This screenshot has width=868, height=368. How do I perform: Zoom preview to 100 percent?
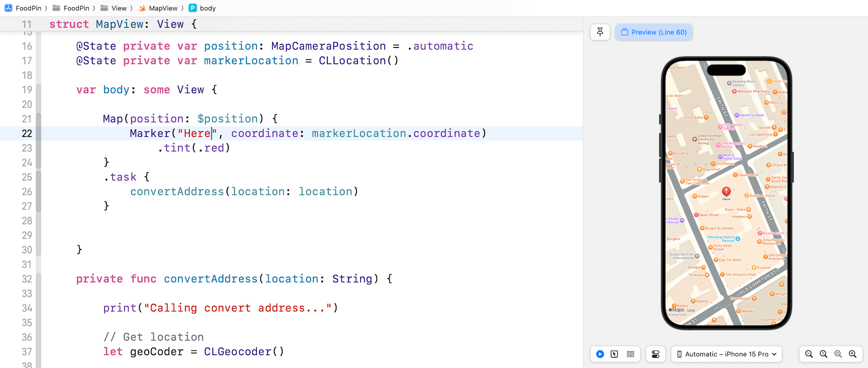click(824, 354)
